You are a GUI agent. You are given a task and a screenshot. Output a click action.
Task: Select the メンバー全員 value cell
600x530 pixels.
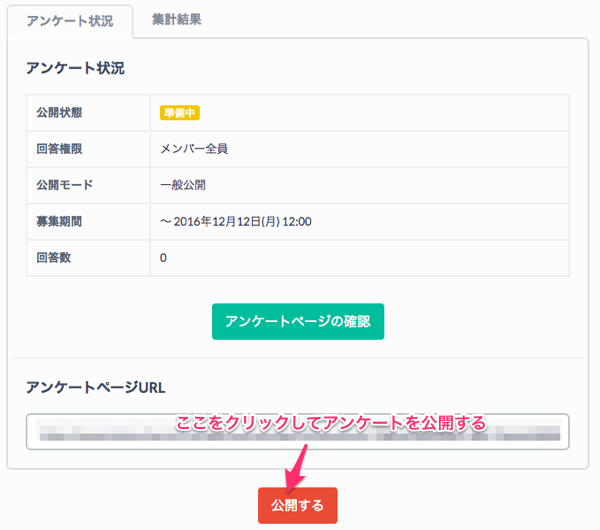click(194, 149)
